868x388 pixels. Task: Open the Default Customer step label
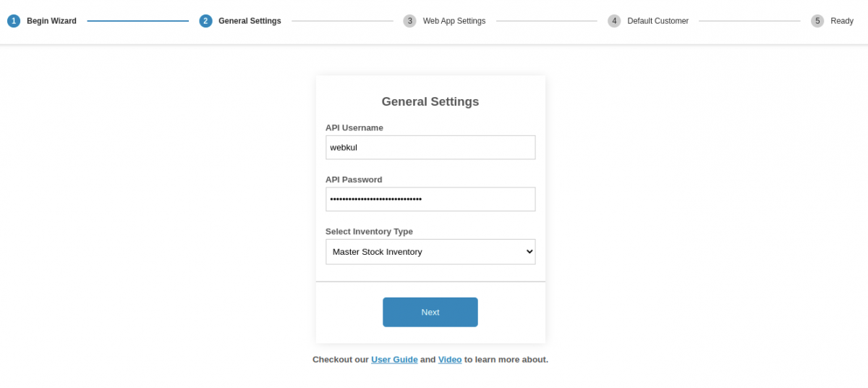click(658, 21)
